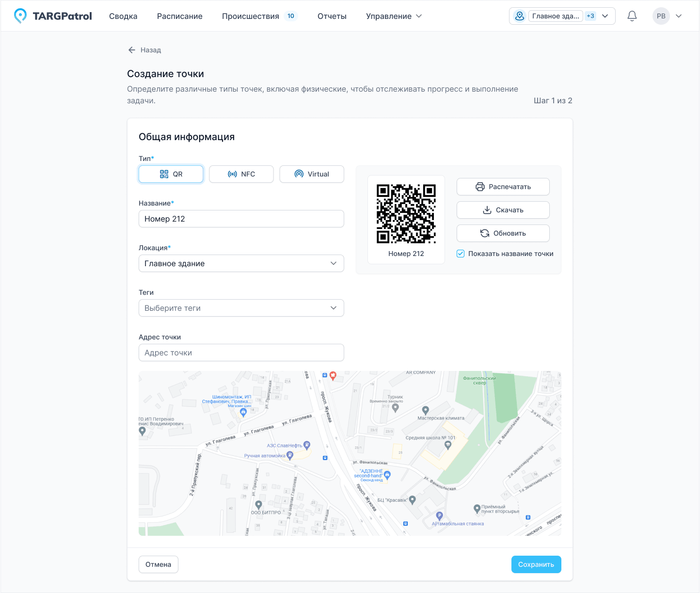This screenshot has height=593, width=700.
Task: Select NFC point type
Action: click(241, 174)
